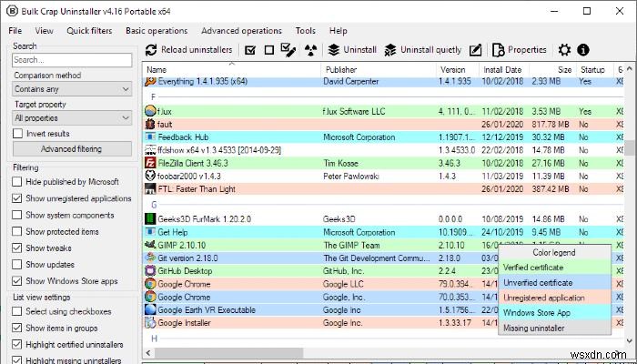This screenshot has width=637, height=364.
Task: Collapse the F group header
Action: point(153,97)
